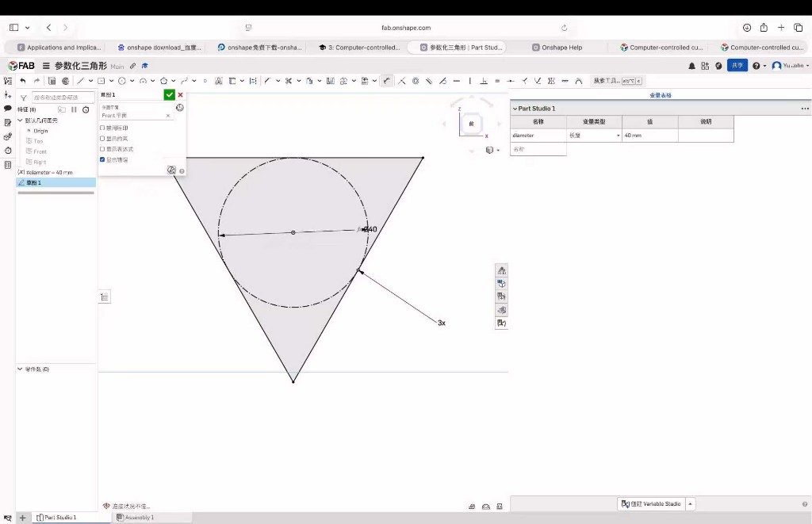Uncheck the checked 显示错误 checkbox
The height and width of the screenshot is (524, 812).
[x=102, y=159]
